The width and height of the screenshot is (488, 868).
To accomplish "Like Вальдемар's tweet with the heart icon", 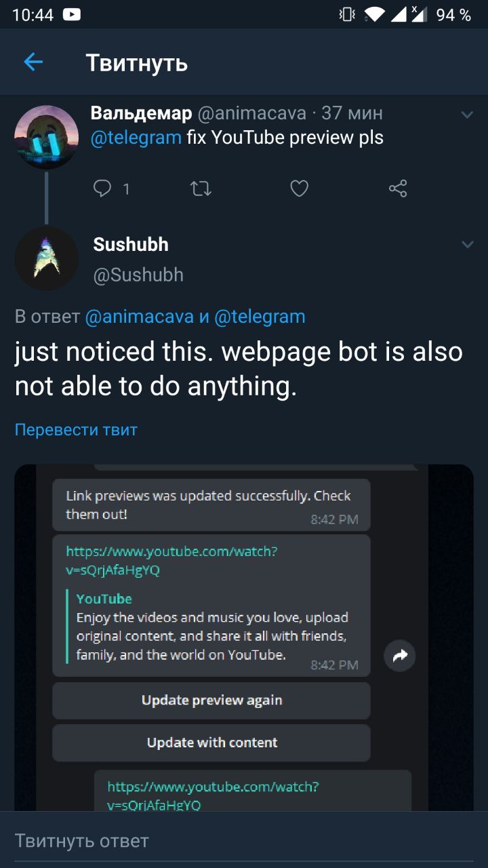I will pyautogui.click(x=299, y=189).
